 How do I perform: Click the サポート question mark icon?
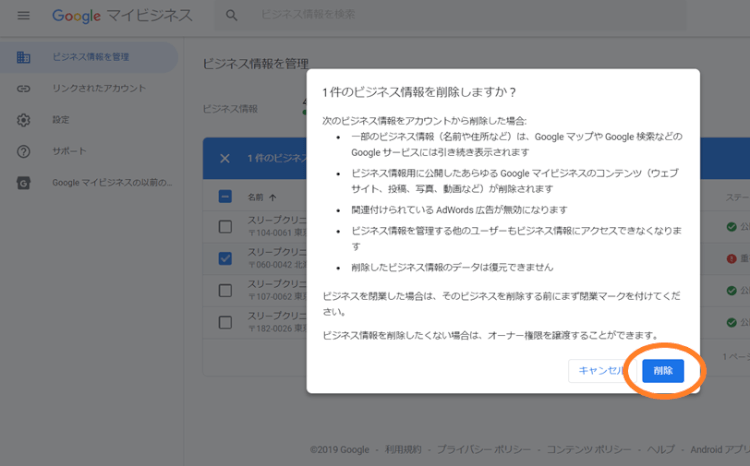pyautogui.click(x=24, y=151)
